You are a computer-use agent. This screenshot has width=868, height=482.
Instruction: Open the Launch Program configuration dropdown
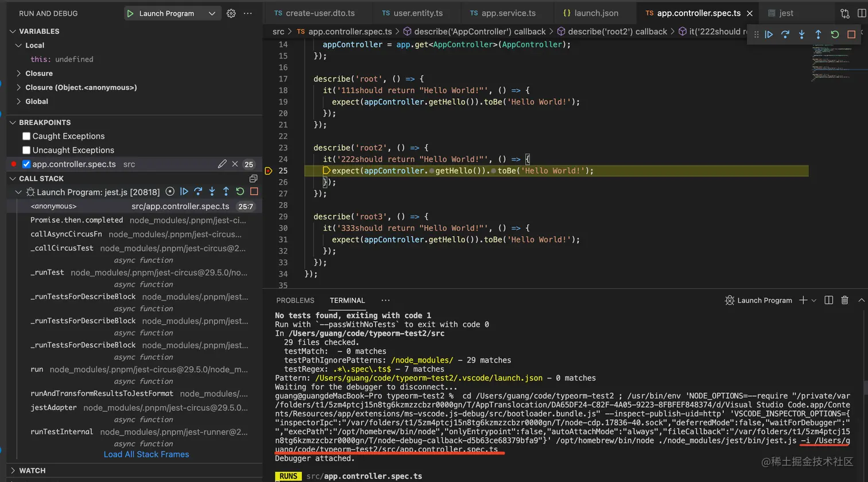[212, 13]
